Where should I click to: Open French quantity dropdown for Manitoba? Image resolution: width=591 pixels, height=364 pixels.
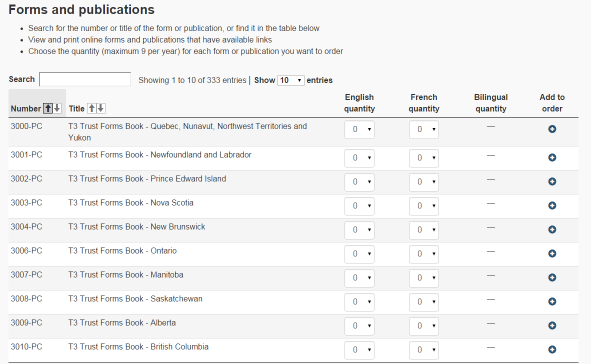click(423, 278)
